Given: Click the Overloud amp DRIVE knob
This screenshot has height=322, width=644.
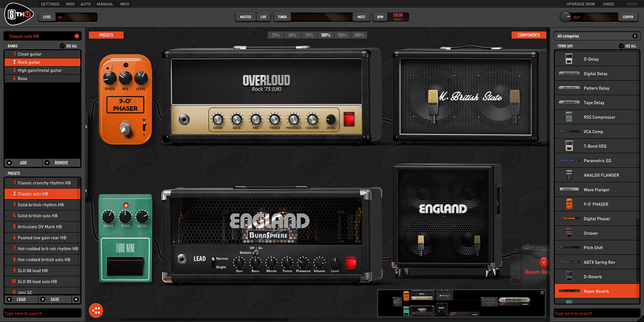Looking at the screenshot, I should tap(217, 119).
